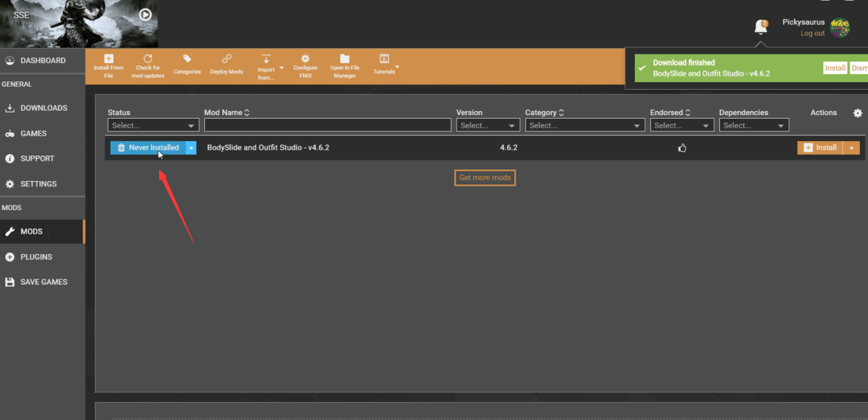
Task: Endorse BodySlide with the thumbs-up icon
Action: (682, 148)
